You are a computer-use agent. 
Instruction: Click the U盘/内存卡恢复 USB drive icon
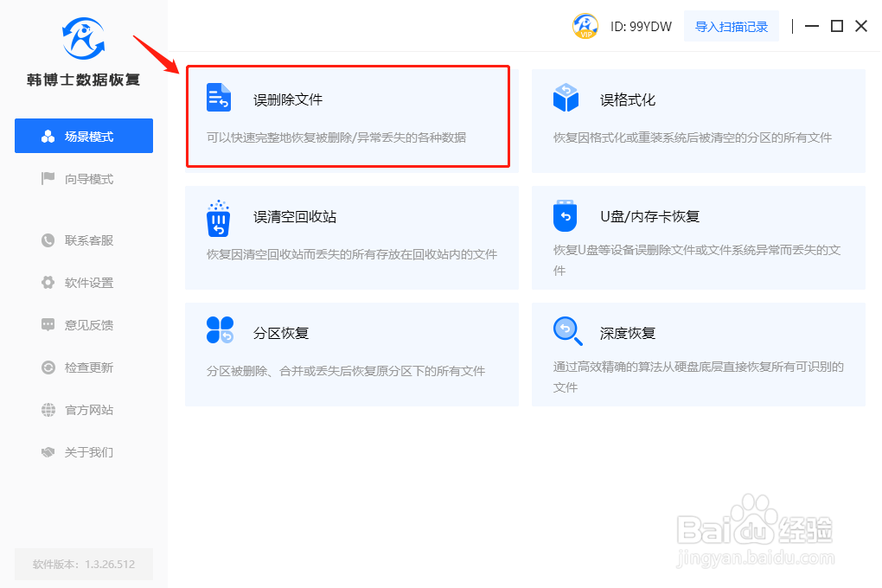(565, 215)
